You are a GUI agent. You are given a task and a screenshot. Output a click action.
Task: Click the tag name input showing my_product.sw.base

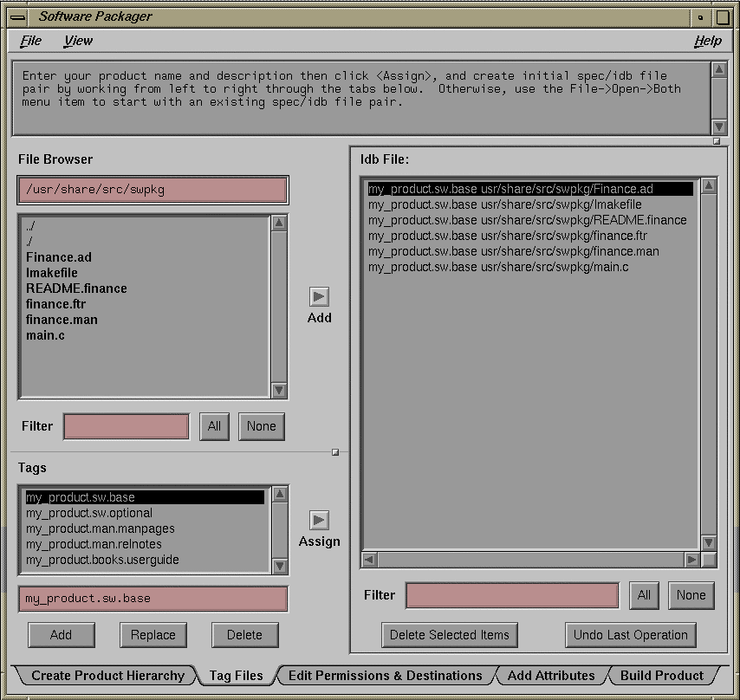[x=153, y=598]
